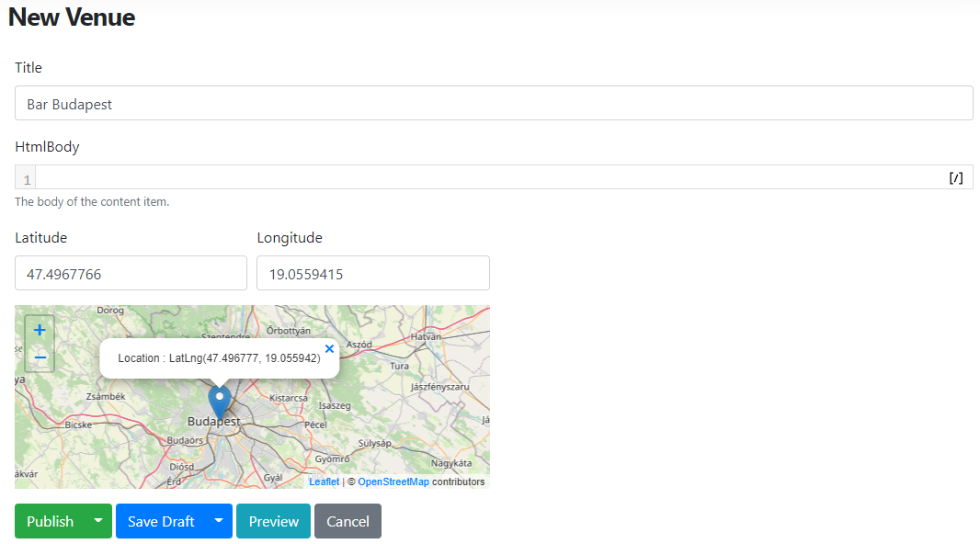Click the Nagykáta label on the map
The height and width of the screenshot is (544, 980).
(451, 463)
